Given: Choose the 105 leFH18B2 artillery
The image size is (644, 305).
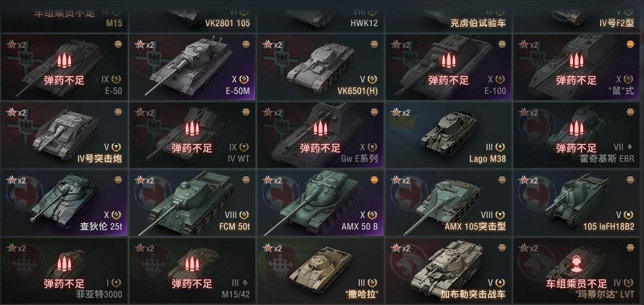Looking at the screenshot, I should (x=576, y=203).
